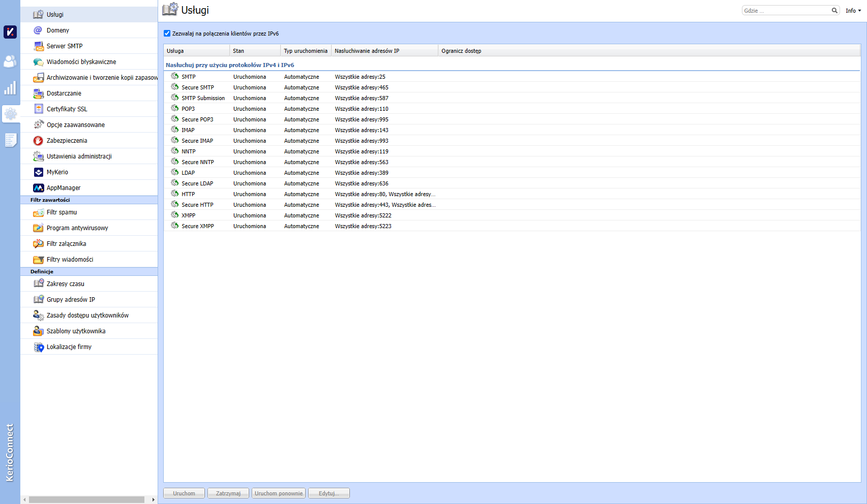Open the Users section icon in left rail

point(10,61)
